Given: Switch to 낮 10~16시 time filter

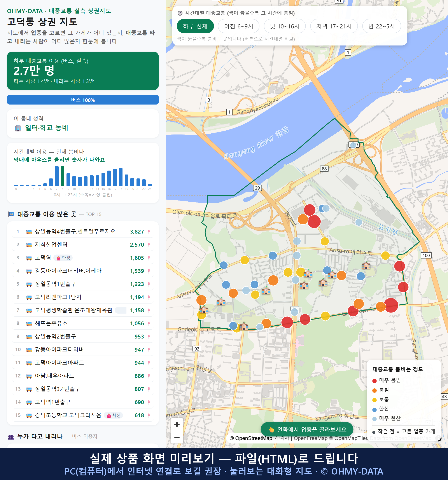Looking at the screenshot, I should [285, 26].
